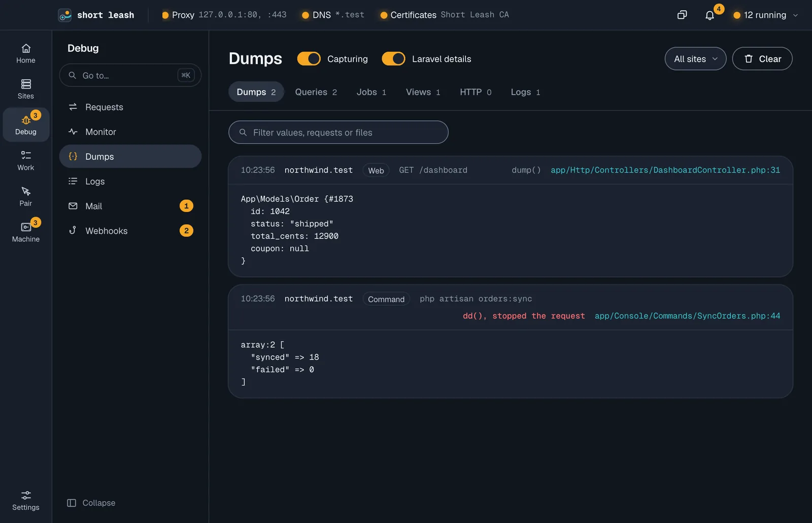Open DashboardController.php:31 file link
The image size is (812, 523).
[x=665, y=170]
